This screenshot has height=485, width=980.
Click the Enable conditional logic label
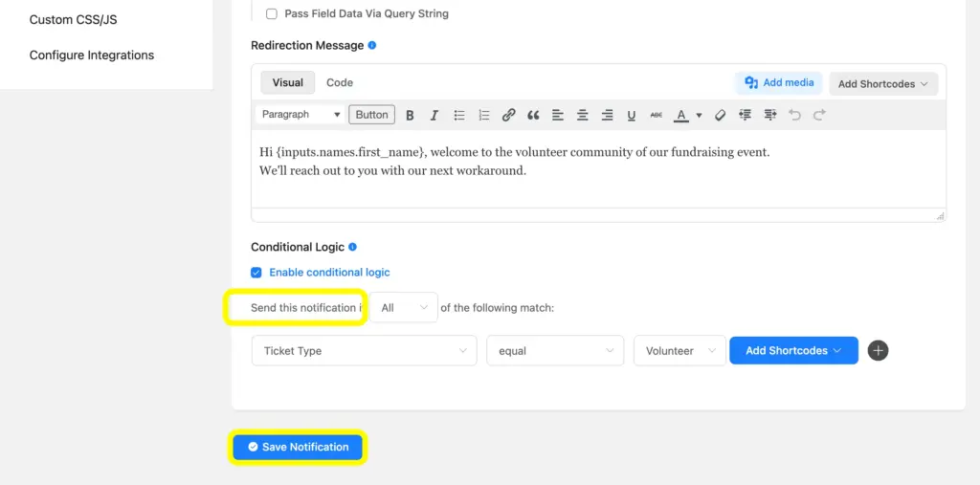click(x=329, y=273)
